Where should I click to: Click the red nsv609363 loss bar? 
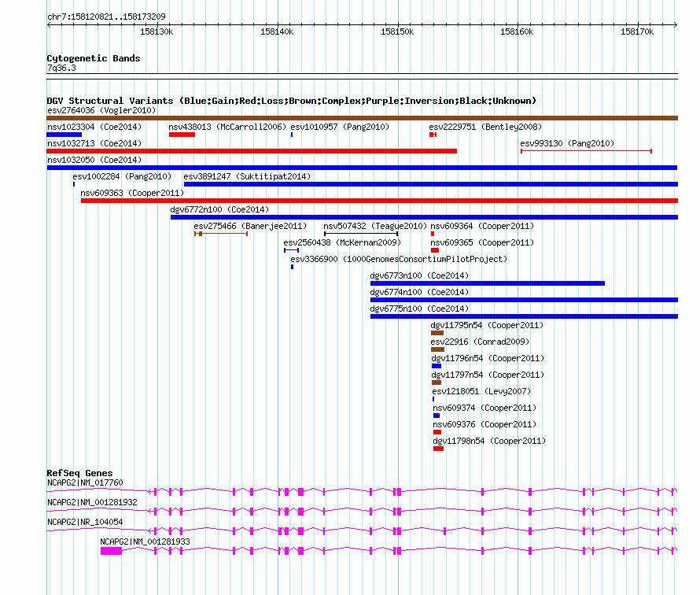coord(379,201)
